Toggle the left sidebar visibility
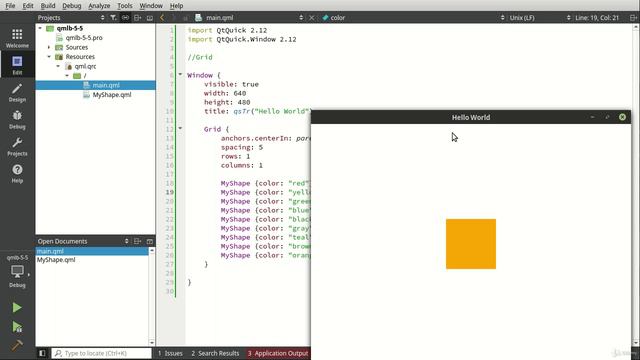The width and height of the screenshot is (640, 360). tap(42, 353)
